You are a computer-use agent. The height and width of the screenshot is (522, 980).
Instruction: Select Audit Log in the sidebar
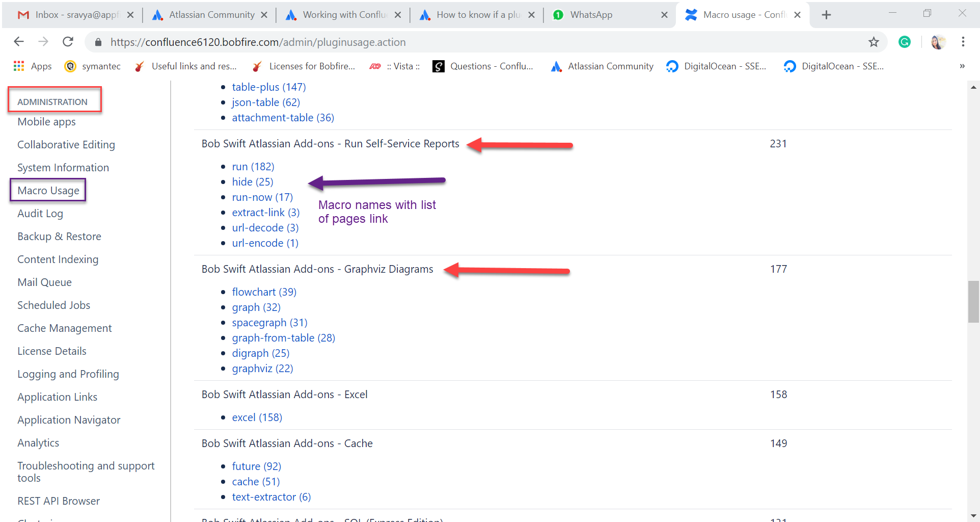(40, 213)
